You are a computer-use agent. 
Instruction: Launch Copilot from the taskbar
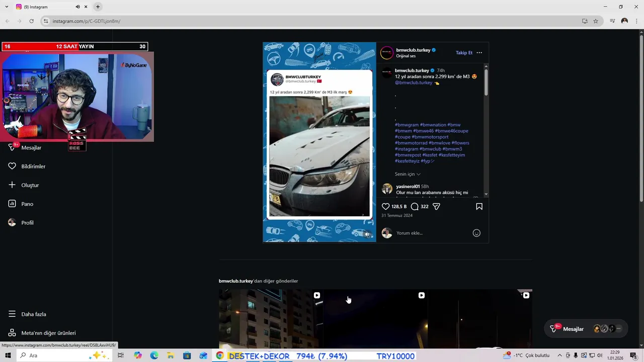[138, 355]
